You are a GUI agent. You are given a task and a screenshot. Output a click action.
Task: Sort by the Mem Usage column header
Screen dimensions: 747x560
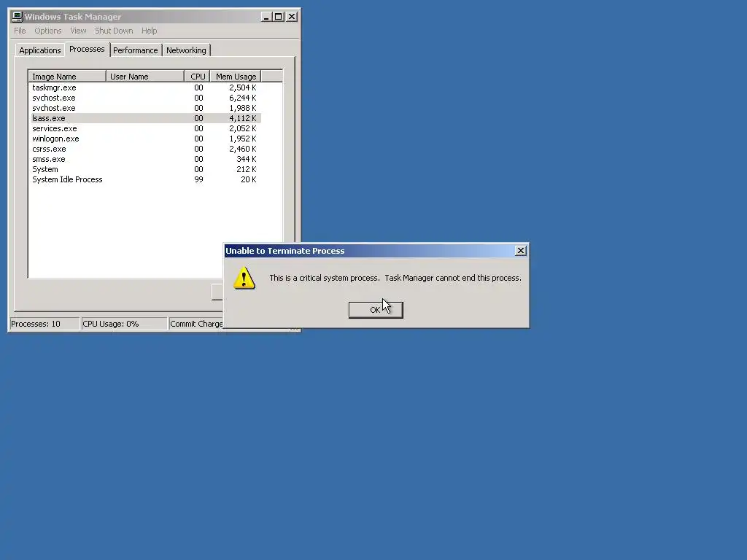coord(236,77)
